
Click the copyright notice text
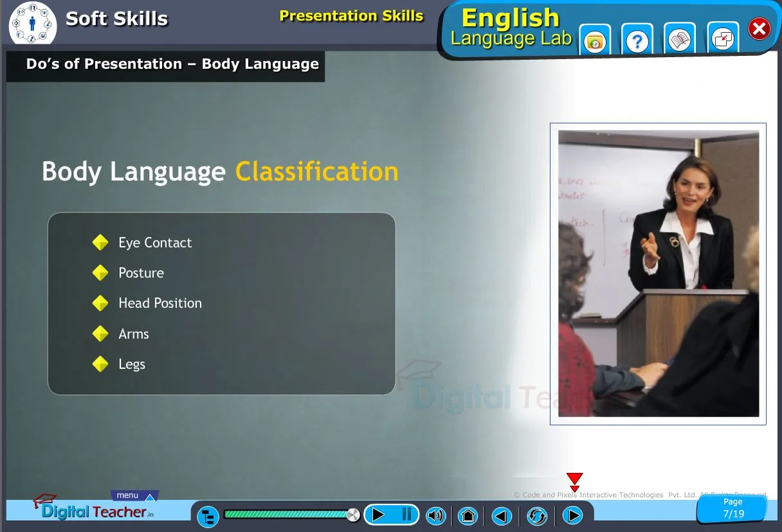tap(640, 495)
